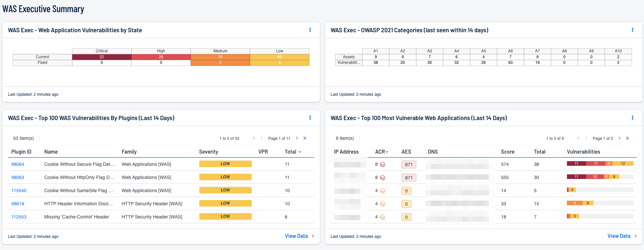The width and height of the screenshot is (644, 250).
Task: Click AES badge 0 in Score 14 row
Action: tap(406, 191)
